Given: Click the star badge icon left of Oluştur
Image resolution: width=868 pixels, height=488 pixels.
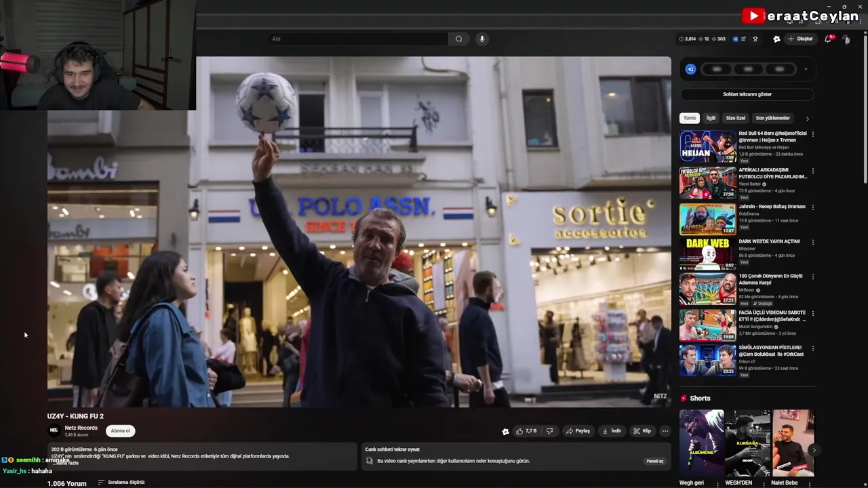Looking at the screenshot, I should pos(776,39).
